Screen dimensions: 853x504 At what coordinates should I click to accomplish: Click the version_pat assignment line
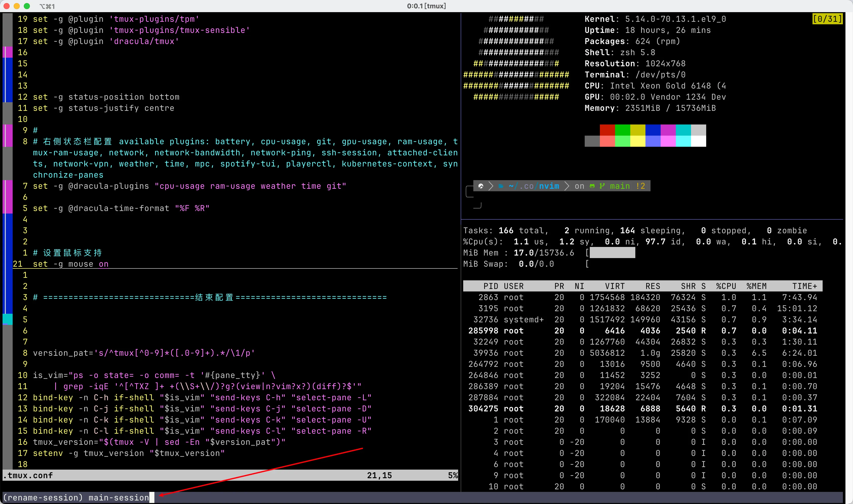click(x=144, y=353)
